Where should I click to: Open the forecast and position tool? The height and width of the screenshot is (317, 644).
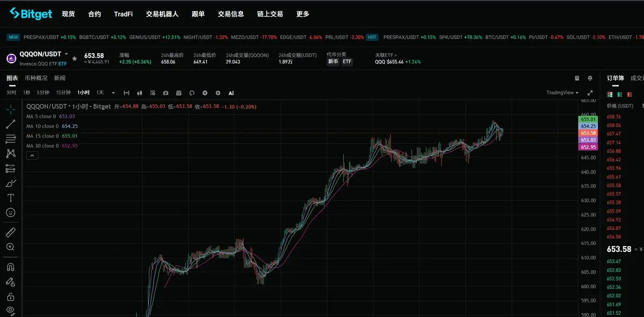11,168
